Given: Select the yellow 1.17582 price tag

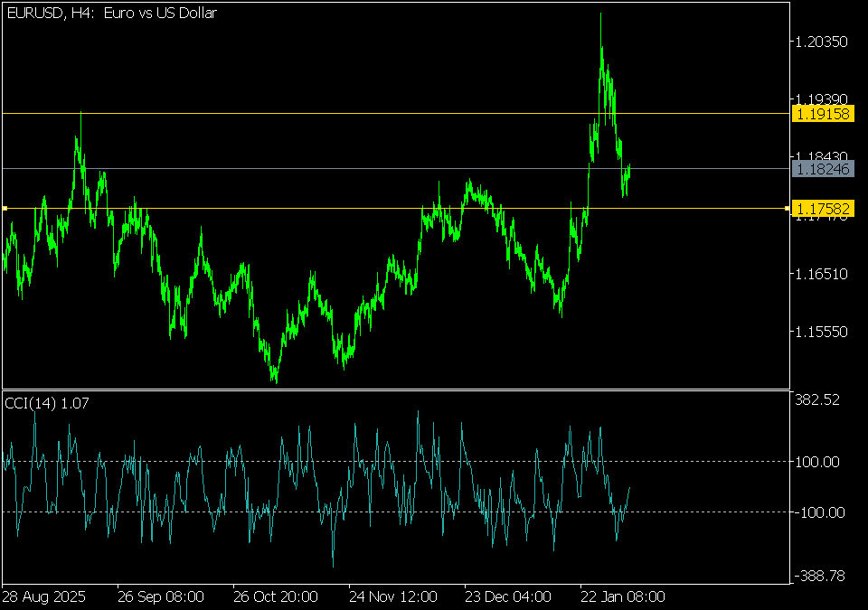Looking at the screenshot, I should click(822, 209).
